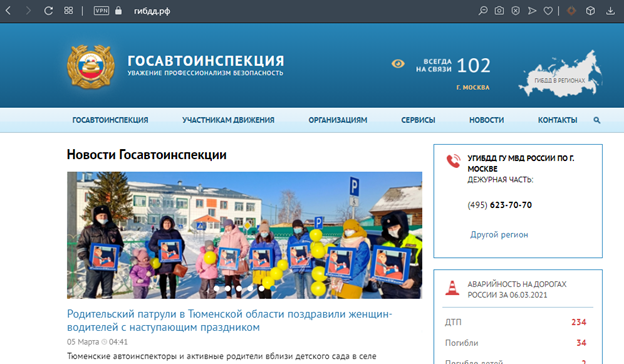Choose Другой регион link
The height and width of the screenshot is (364, 624).
(499, 235)
